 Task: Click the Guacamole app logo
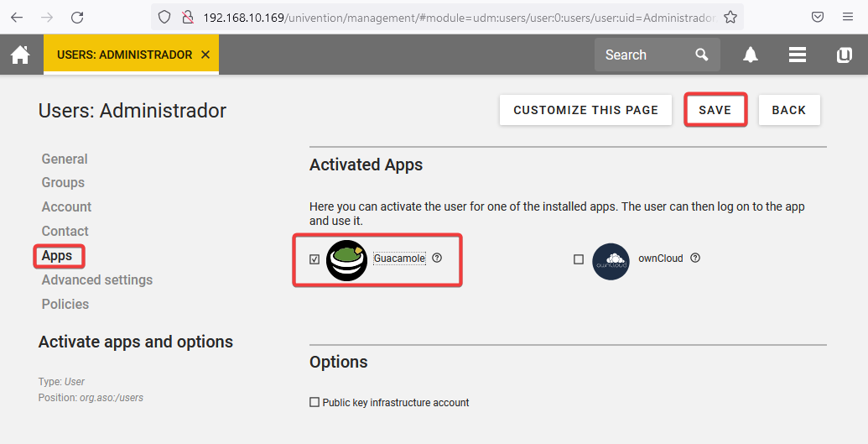346,260
